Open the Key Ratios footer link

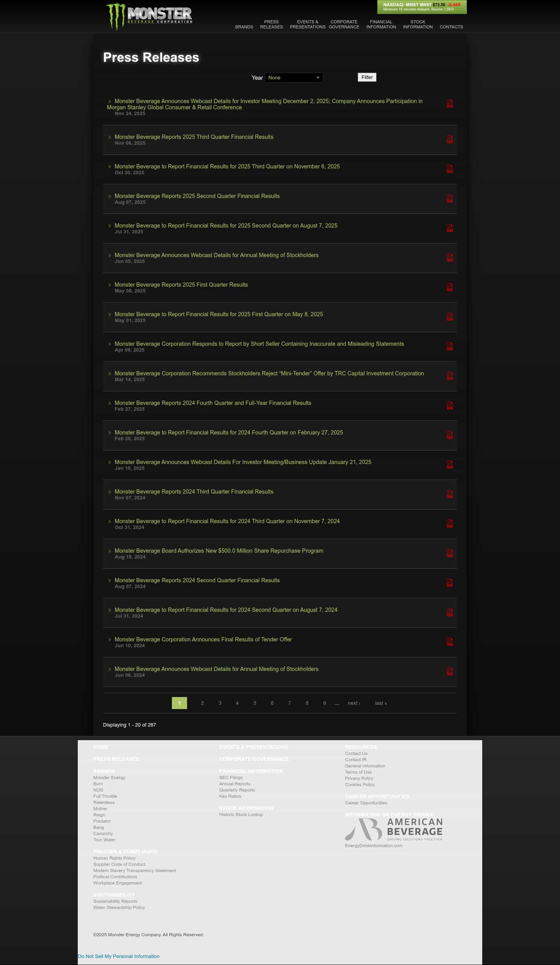(x=230, y=796)
